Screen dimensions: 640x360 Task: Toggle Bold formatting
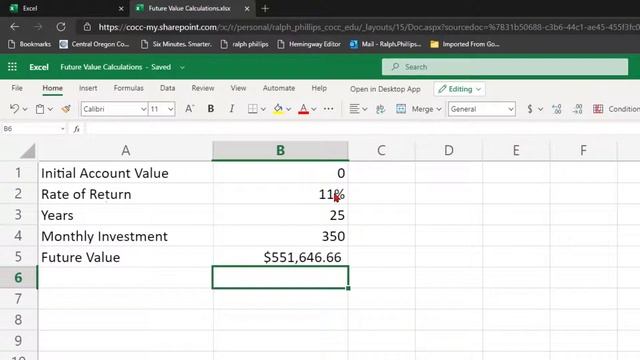coord(211,109)
